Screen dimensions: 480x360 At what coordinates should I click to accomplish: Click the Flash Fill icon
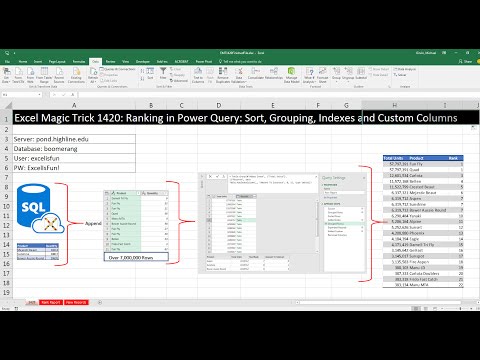pyautogui.click(x=210, y=75)
